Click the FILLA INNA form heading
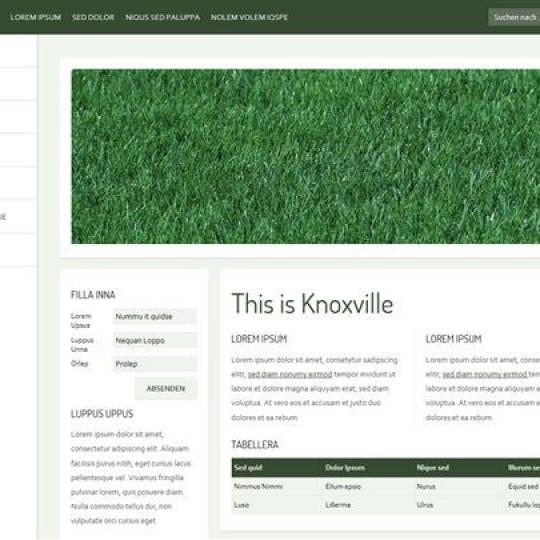540x540 pixels. [x=93, y=295]
